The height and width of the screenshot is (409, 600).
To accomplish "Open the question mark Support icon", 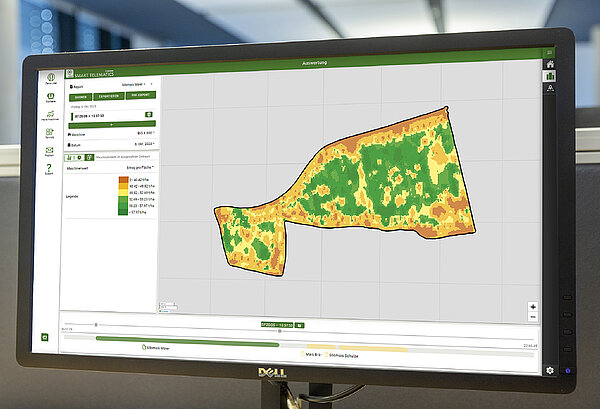I will [x=49, y=169].
